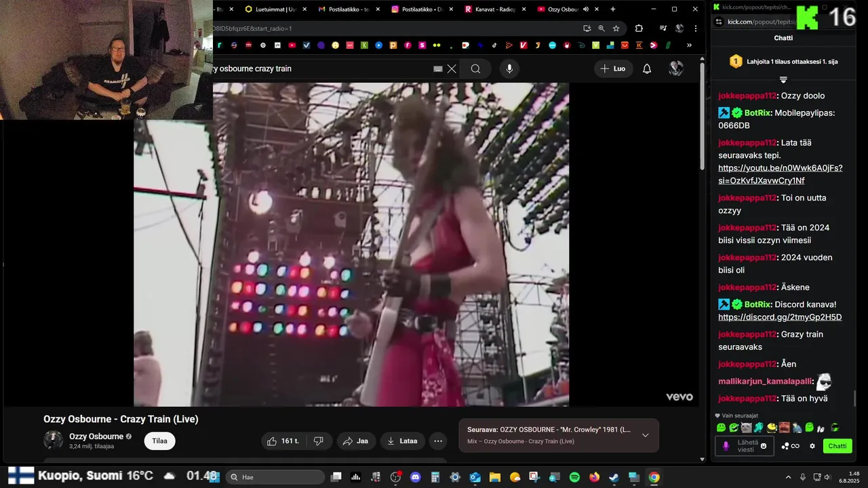
Task: Click the mallikarjun_kamalapalli username in chat
Action: point(765,382)
